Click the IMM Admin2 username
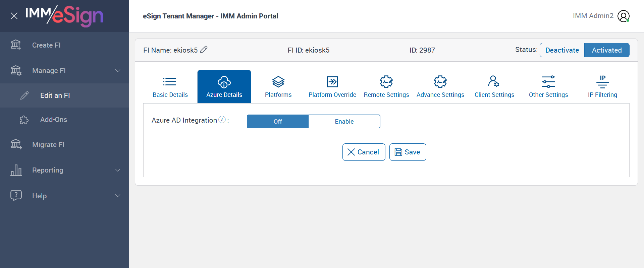644x268 pixels. 593,16
